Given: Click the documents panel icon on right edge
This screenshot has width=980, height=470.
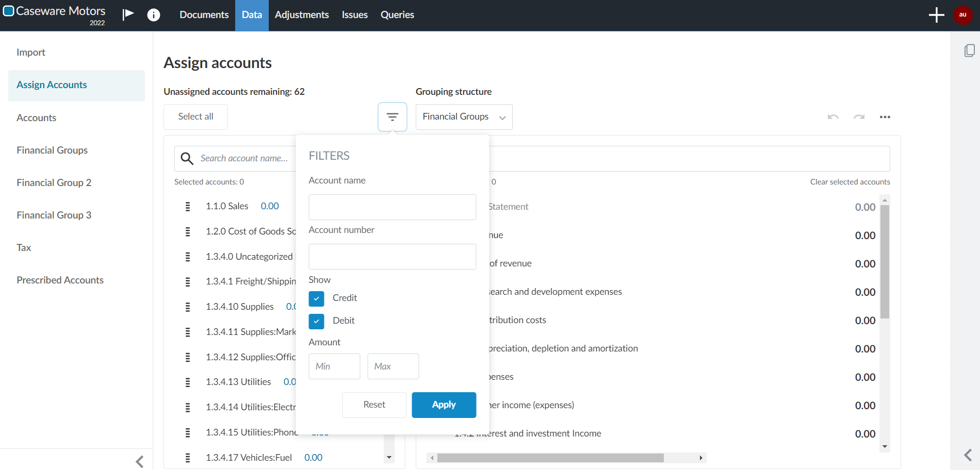Looking at the screenshot, I should (x=970, y=50).
